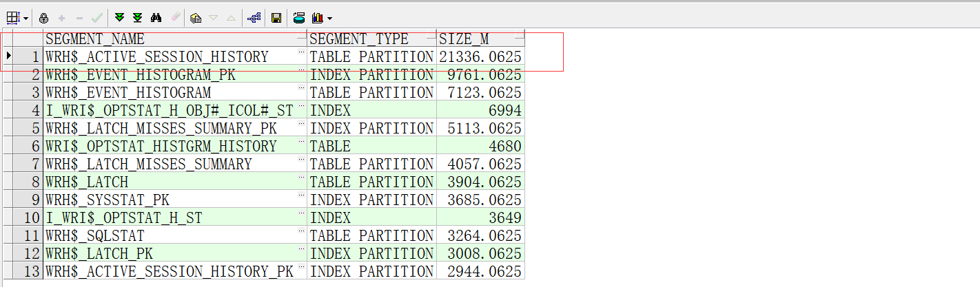Image resolution: width=980 pixels, height=287 pixels.
Task: Open ellipsis button on WRH$_LATCH cell
Action: (x=301, y=178)
